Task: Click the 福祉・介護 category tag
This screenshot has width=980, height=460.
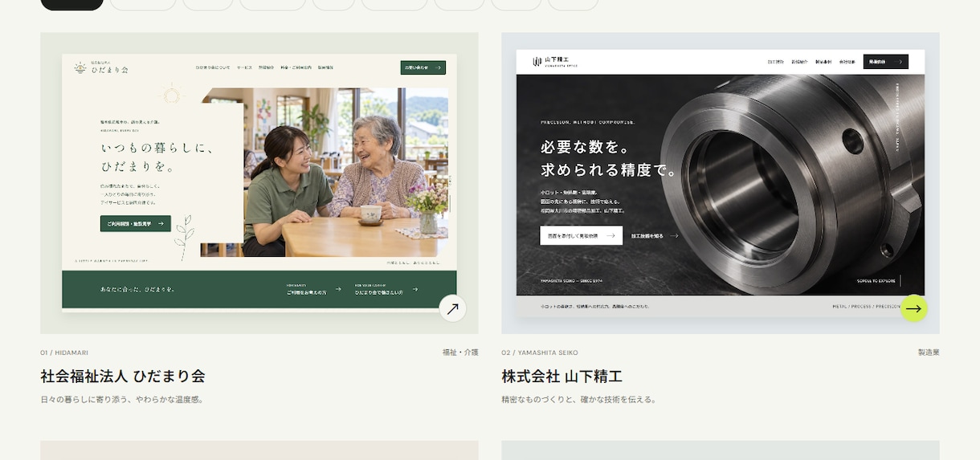Action: pos(460,352)
